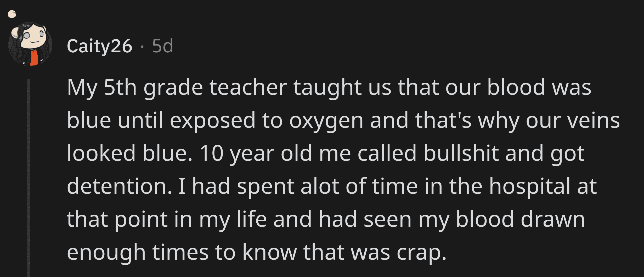This screenshot has height=277, width=644.
Task: Click the words "that point in my life"
Action: tap(167, 219)
